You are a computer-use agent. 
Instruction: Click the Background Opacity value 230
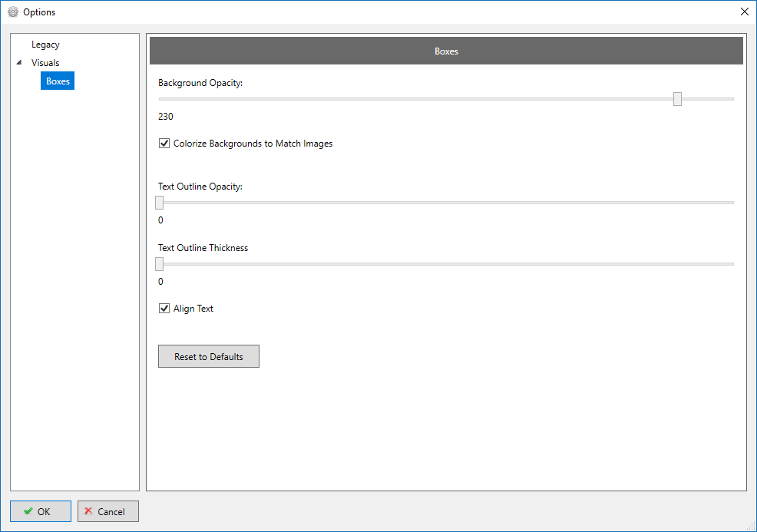[166, 117]
